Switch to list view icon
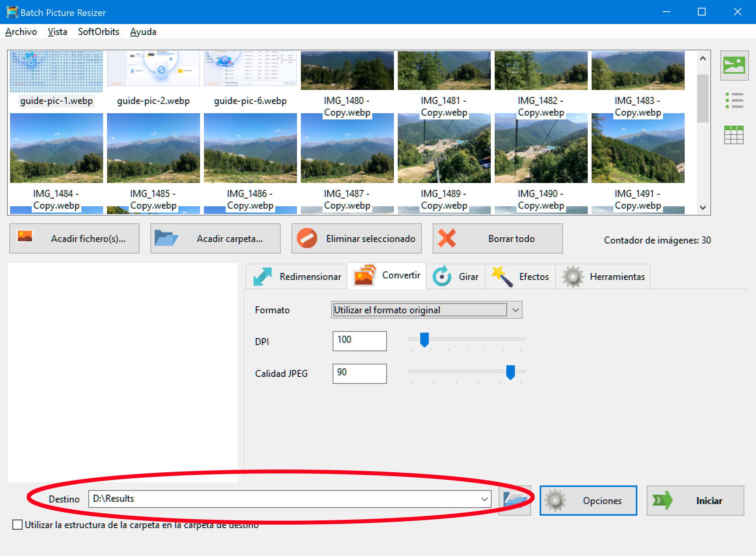The image size is (756, 556). [x=734, y=100]
